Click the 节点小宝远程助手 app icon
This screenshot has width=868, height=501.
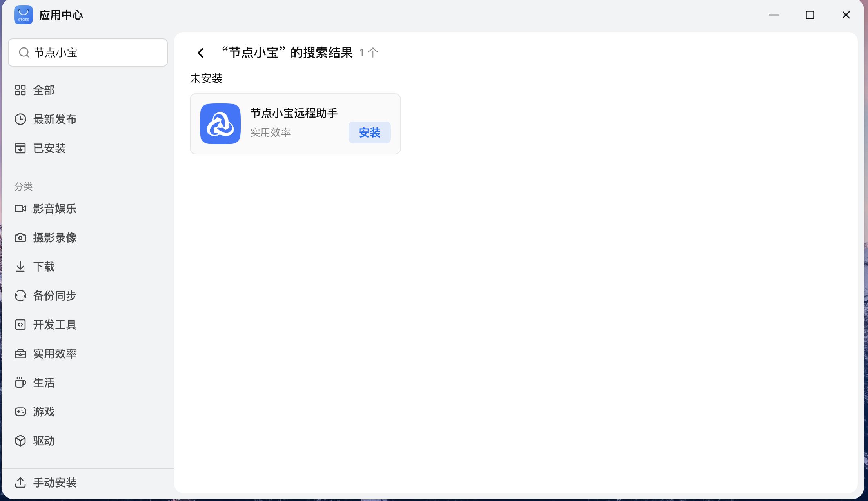[x=220, y=124]
